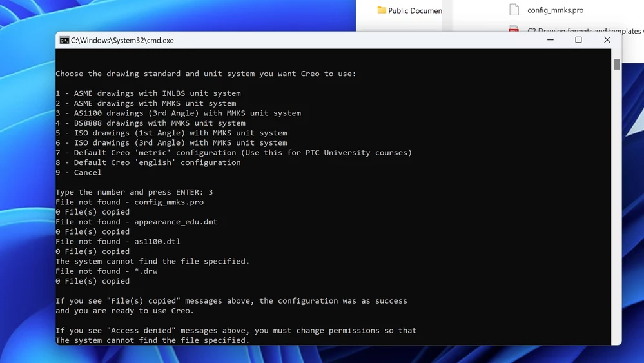Image resolution: width=644 pixels, height=363 pixels.
Task: Close the cmd.exe window
Action: point(607,40)
